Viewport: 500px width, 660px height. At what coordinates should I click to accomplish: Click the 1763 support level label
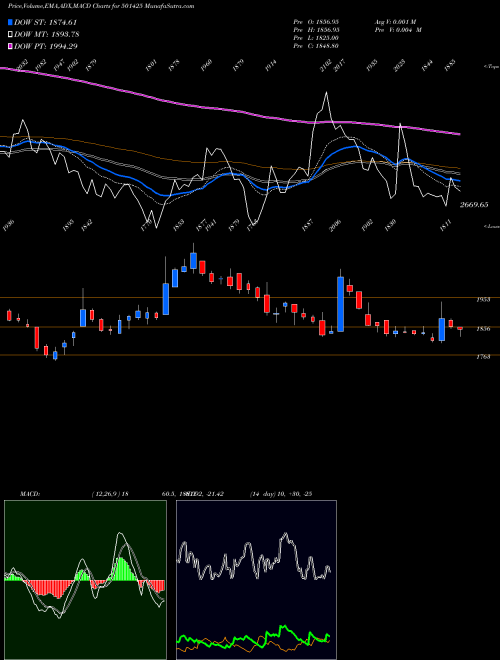tap(483, 357)
